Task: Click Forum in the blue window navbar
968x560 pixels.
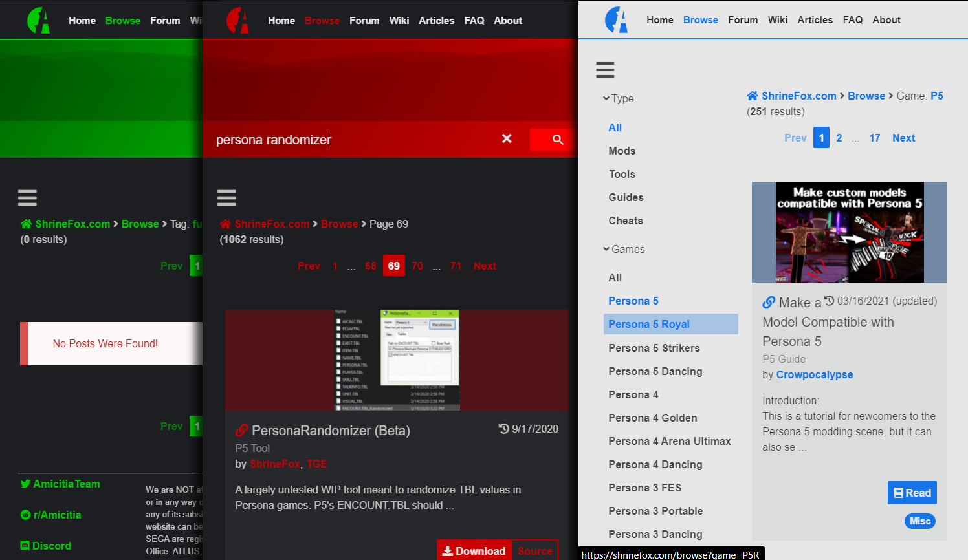Action: click(743, 20)
